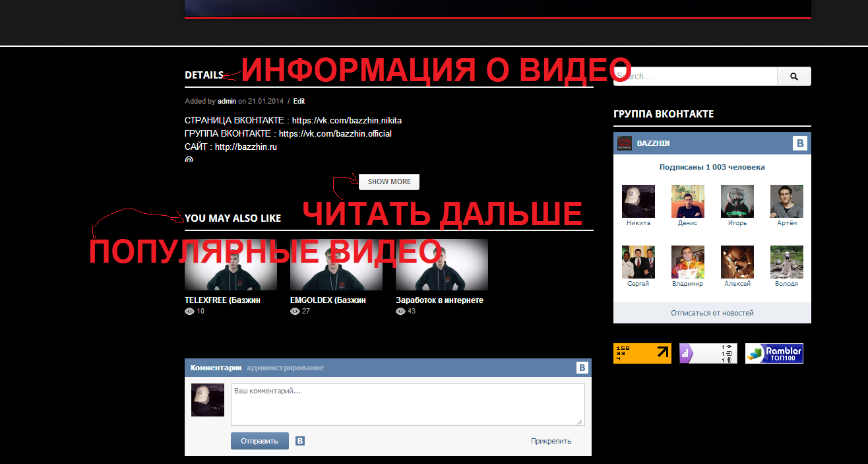
Task: Click name Владимир under avatar
Action: pyautogui.click(x=688, y=284)
